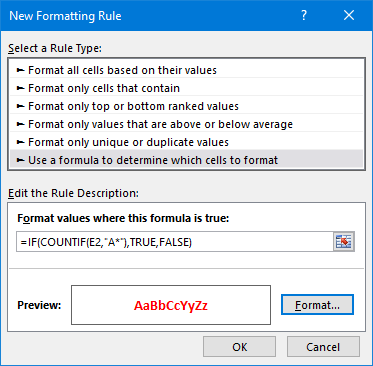Click the arrow bullet beside 'Format all cells'

21,70
